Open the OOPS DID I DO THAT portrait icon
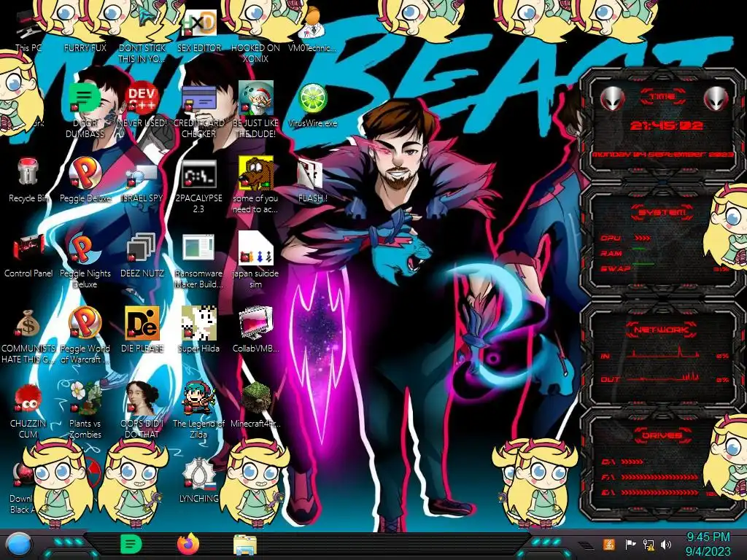 click(x=142, y=411)
